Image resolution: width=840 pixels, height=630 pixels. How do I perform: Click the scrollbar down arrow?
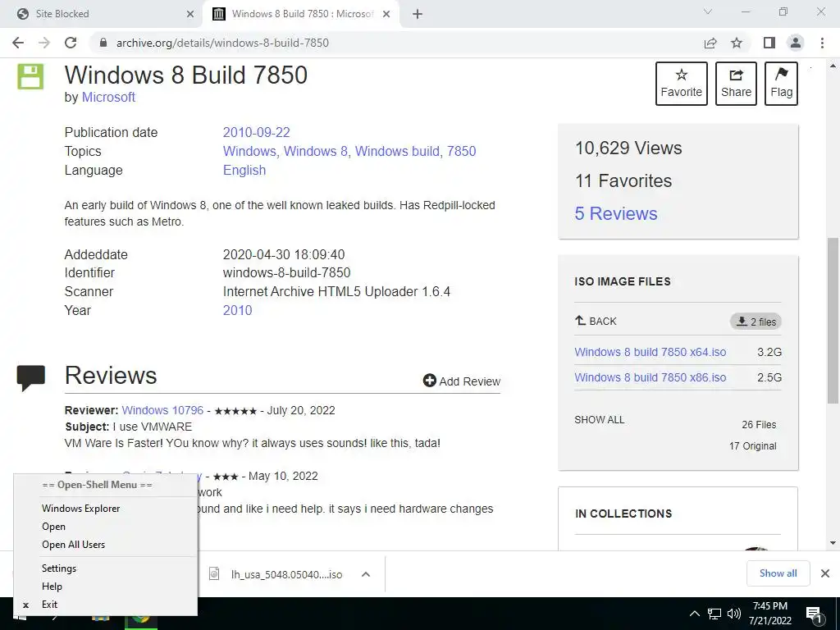click(833, 543)
